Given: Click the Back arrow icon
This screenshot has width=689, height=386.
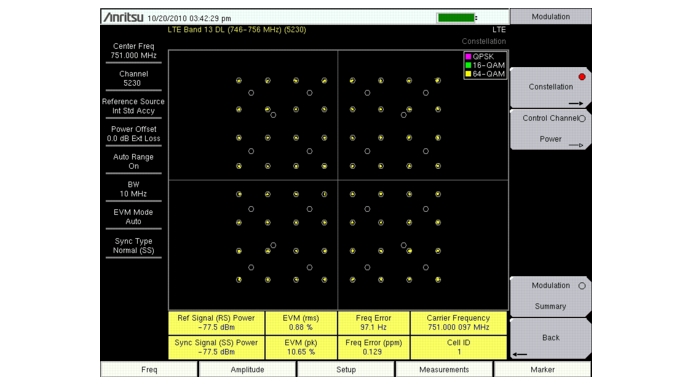Looking at the screenshot, I should click(520, 354).
